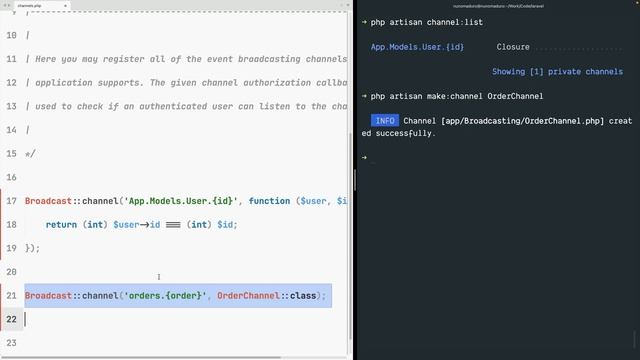Click 'orders.{order}' string on line 21

pyautogui.click(x=165, y=296)
